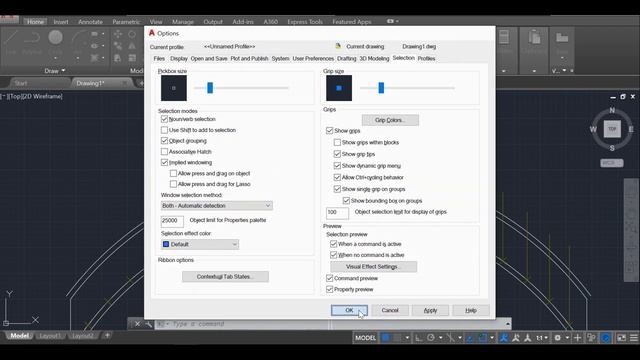Open Contextual Tab States settings
640x360 pixels.
pyautogui.click(x=225, y=277)
